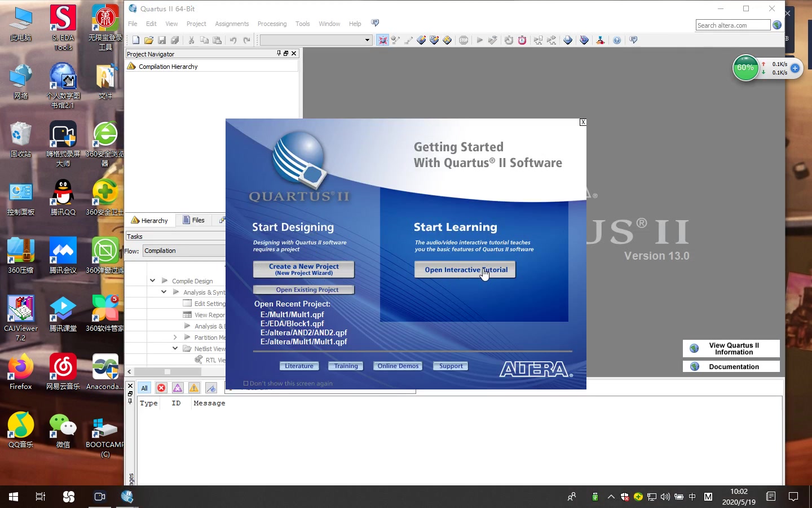The width and height of the screenshot is (812, 508).
Task: Click Open Existing Project button
Action: (303, 290)
